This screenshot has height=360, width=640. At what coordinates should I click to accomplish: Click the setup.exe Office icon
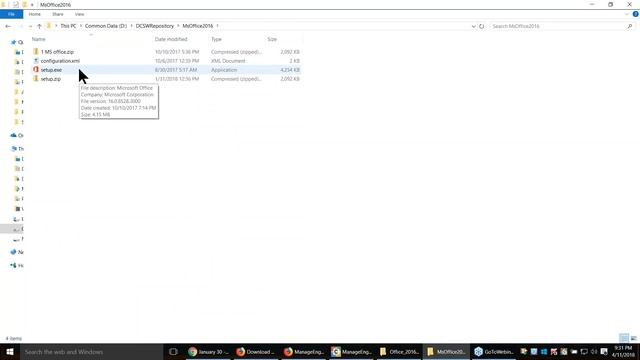point(36,70)
